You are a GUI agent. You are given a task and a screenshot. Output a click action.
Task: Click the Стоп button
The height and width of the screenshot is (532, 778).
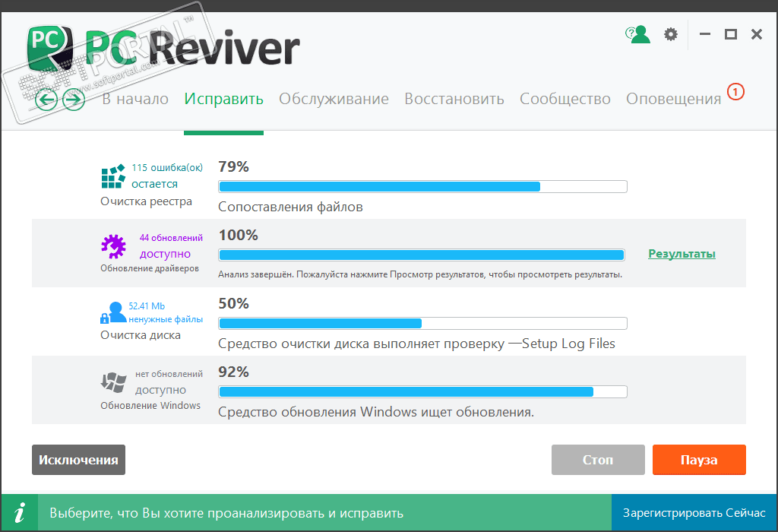tap(598, 460)
